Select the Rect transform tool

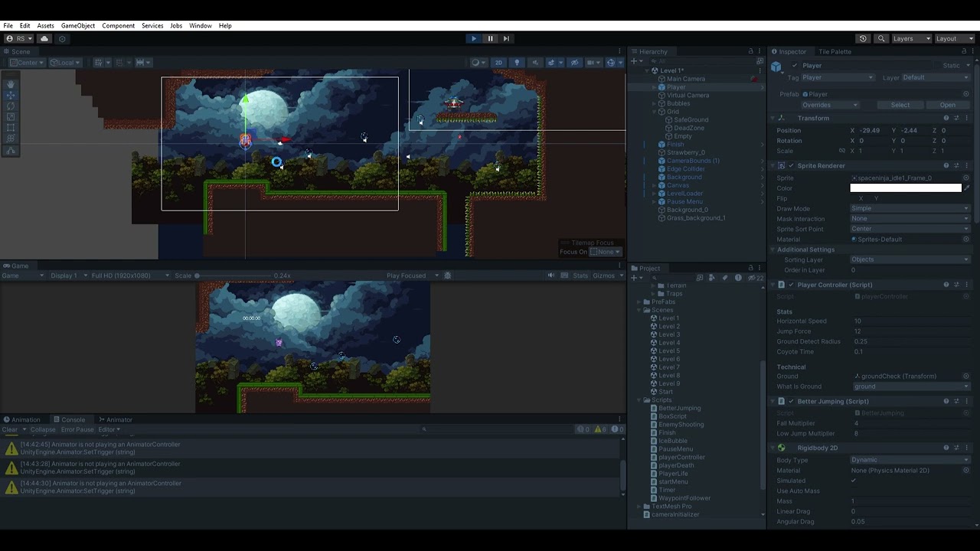click(x=11, y=127)
